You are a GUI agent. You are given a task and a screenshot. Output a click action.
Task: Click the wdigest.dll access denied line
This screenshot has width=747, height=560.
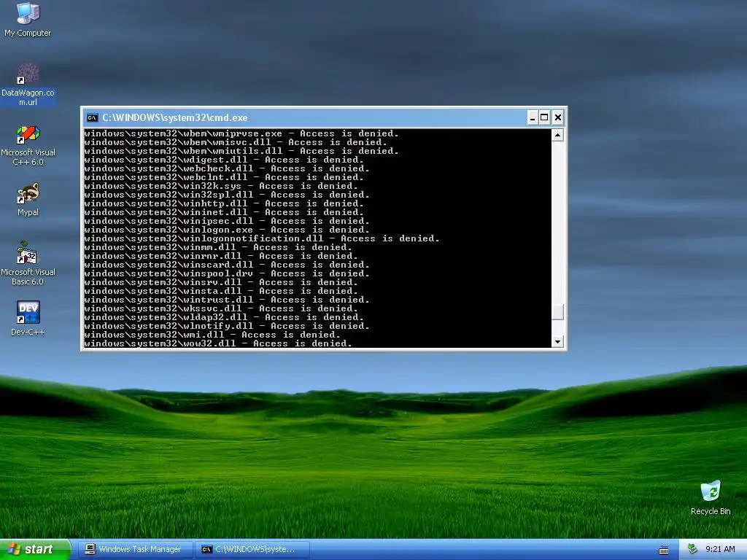(x=224, y=160)
